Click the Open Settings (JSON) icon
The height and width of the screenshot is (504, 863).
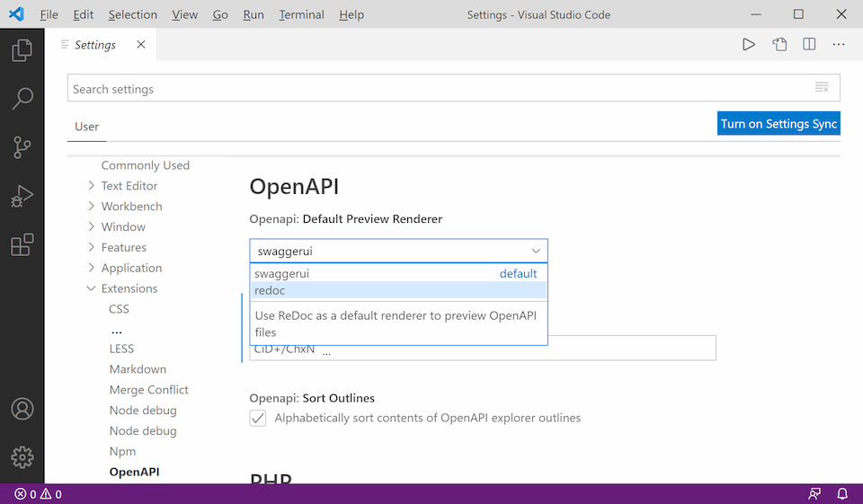778,45
